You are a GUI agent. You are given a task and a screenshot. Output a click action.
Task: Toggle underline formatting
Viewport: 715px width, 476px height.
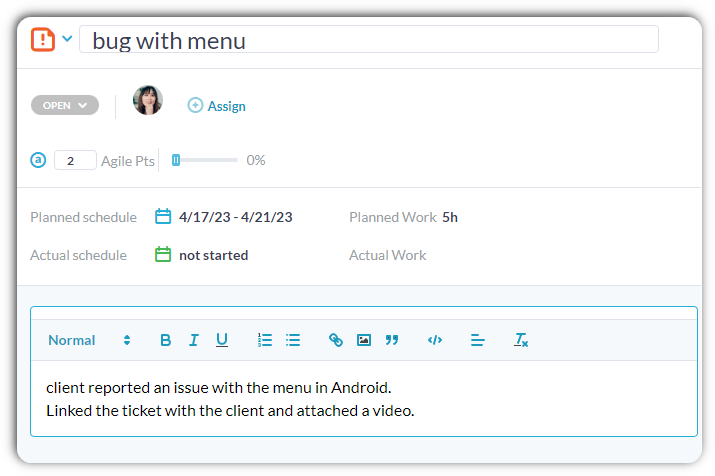coord(222,340)
